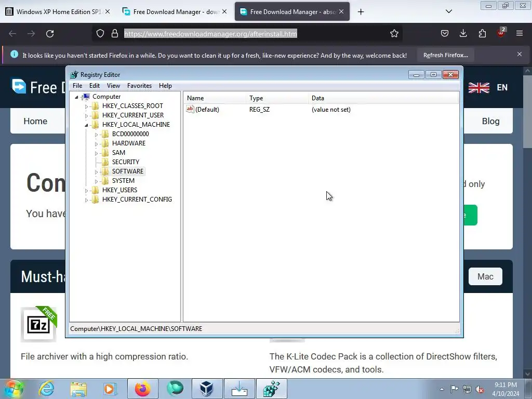Screen dimensions: 532x399
Task: Switch to Registry Editor taskbar icon
Action: (271, 389)
